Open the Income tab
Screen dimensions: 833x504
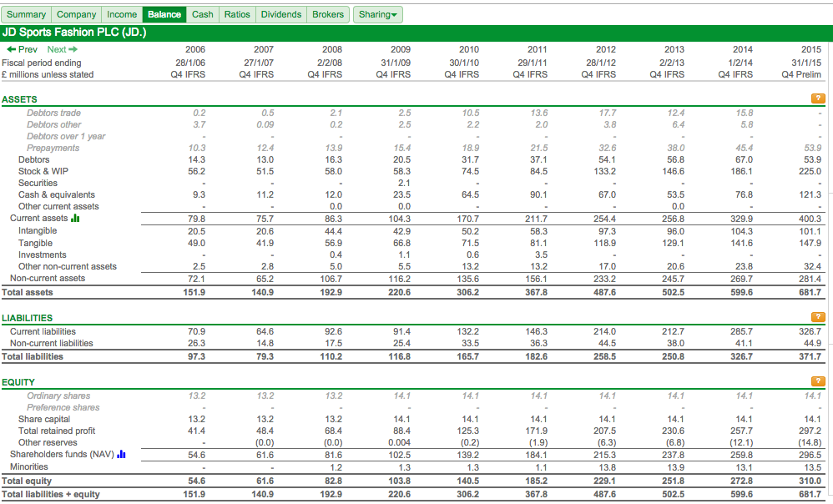pyautogui.click(x=122, y=14)
